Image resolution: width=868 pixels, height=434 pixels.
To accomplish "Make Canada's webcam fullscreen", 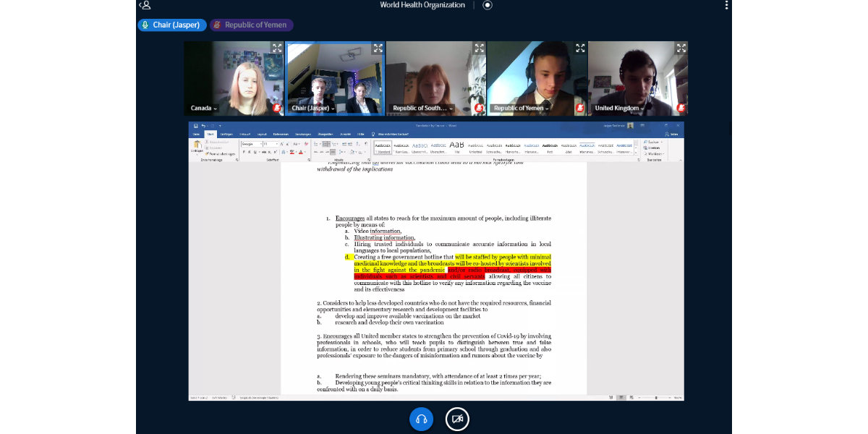I will 277,48.
